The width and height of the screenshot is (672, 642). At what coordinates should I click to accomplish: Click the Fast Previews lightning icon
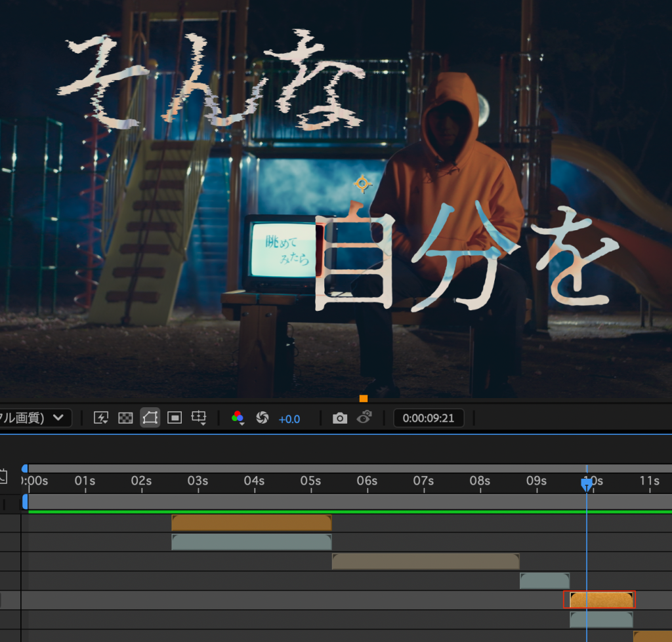pos(101,418)
